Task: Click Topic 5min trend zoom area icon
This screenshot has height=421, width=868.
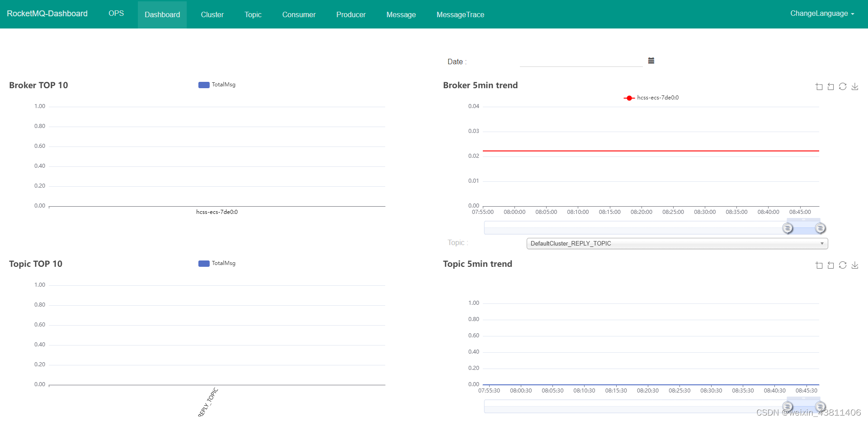Action: click(819, 265)
